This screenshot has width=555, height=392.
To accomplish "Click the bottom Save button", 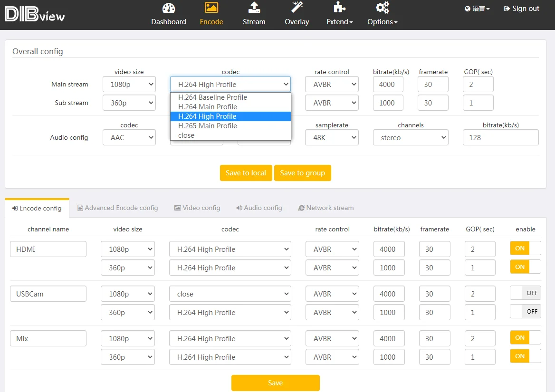I will (276, 383).
